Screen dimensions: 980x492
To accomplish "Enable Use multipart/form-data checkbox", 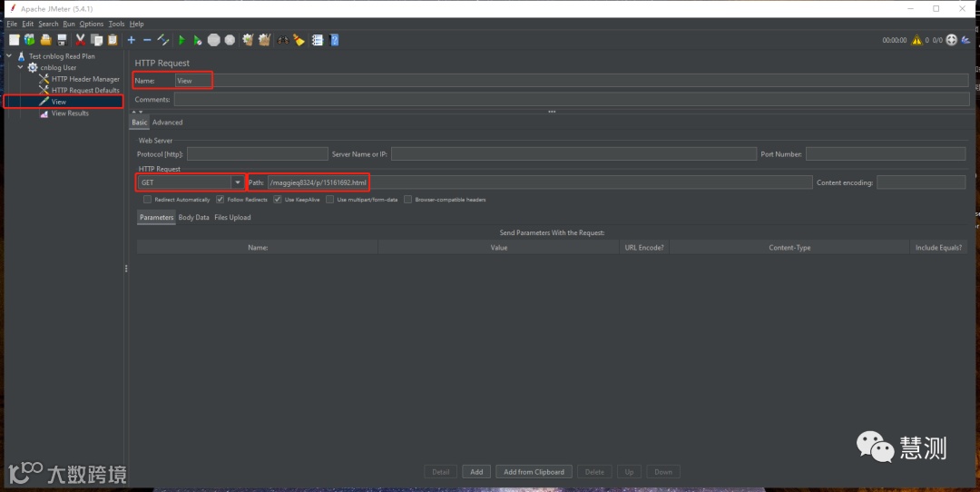I will click(x=330, y=200).
